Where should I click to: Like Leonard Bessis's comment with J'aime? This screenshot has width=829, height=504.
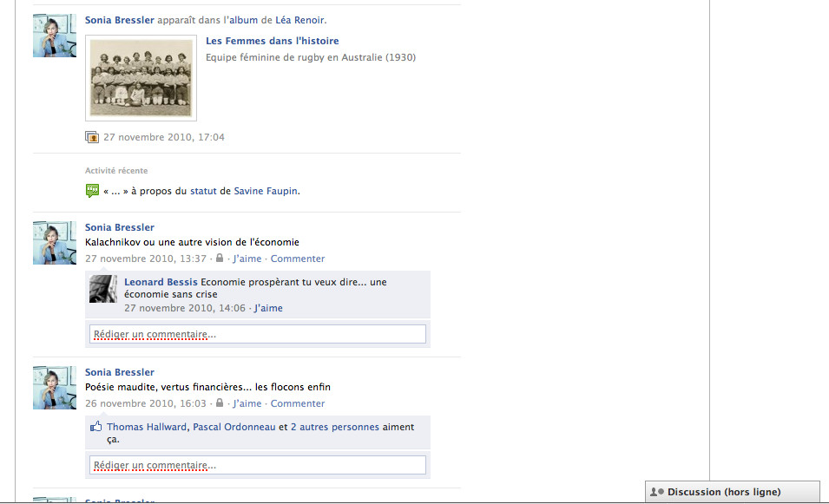point(268,308)
